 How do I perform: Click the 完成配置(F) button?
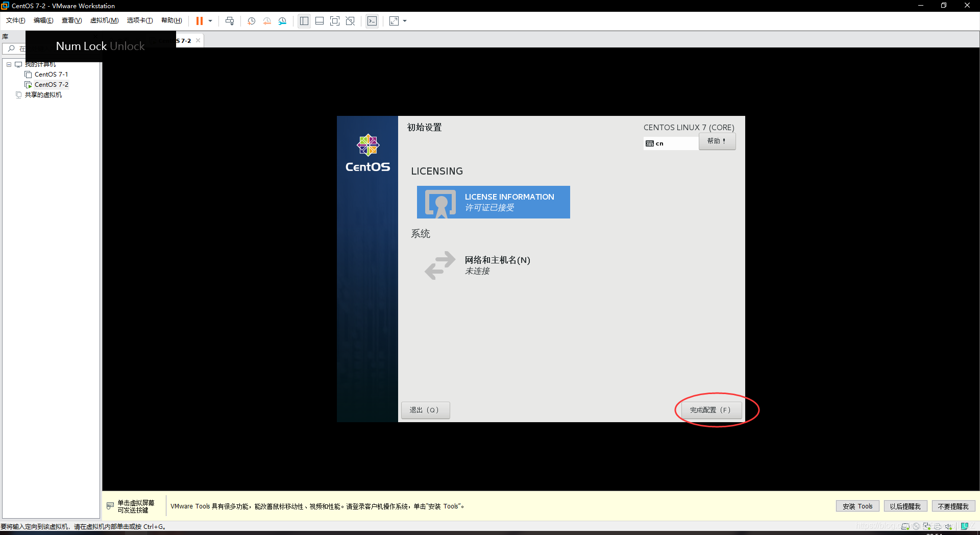click(x=712, y=410)
